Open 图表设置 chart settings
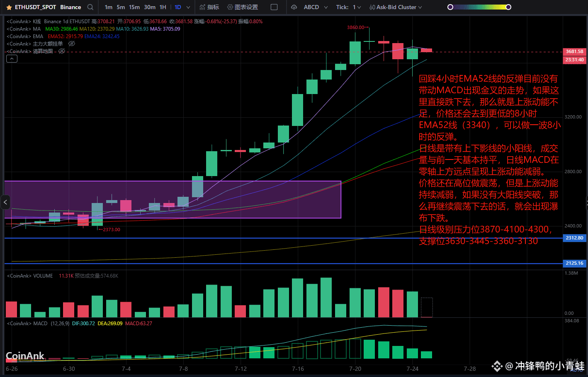The image size is (588, 377). click(x=243, y=7)
